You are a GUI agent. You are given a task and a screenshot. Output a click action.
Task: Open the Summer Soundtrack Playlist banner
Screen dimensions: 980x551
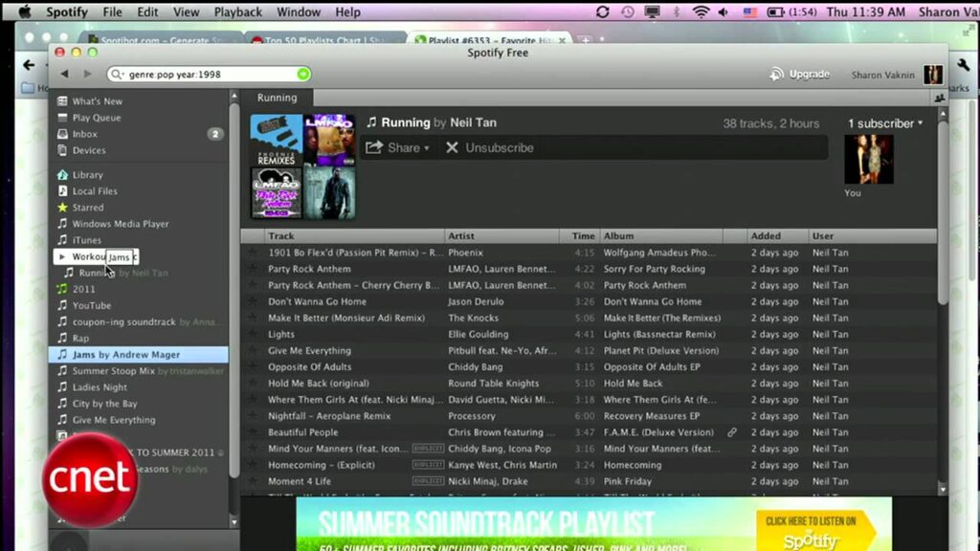[594, 523]
